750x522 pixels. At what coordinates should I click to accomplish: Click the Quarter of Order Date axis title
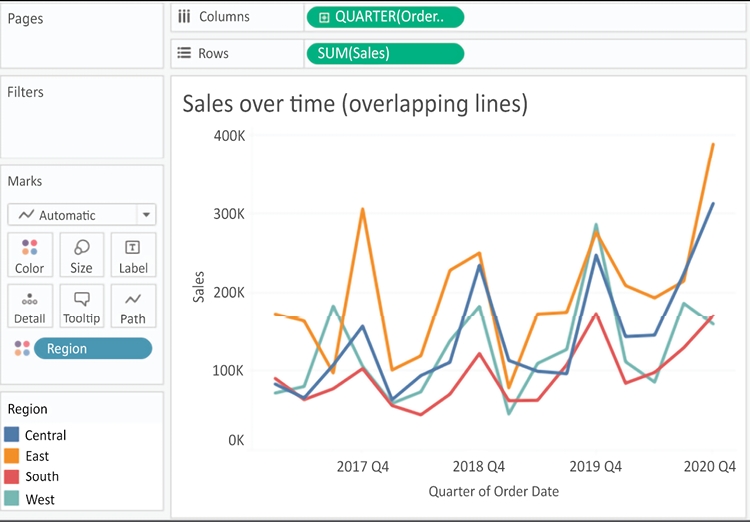point(493,491)
